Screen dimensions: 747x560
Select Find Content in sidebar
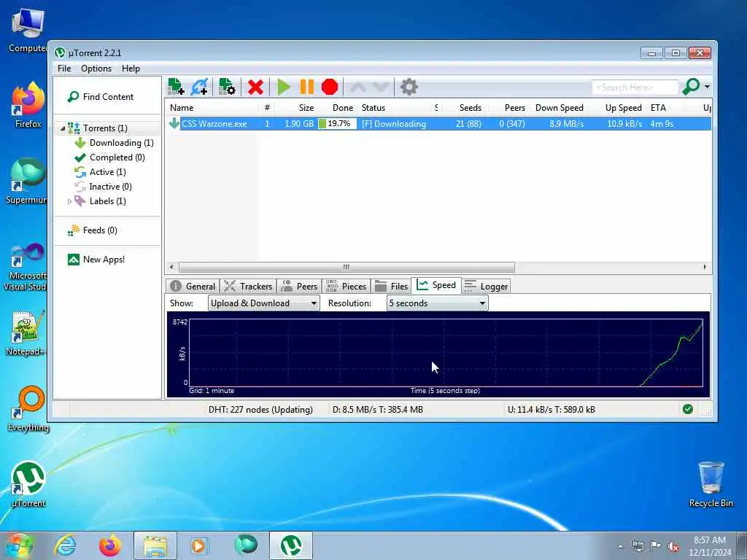tap(108, 97)
